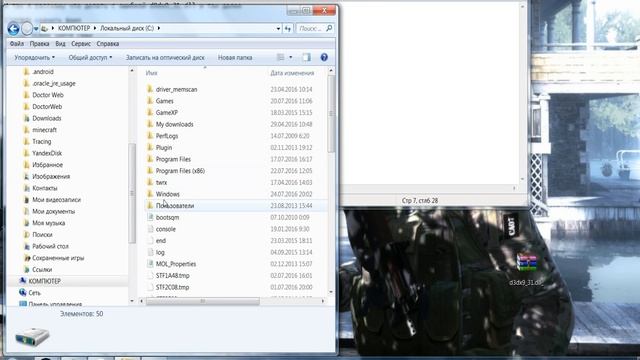Open the view options dropdown arrow
640x360 pixels.
coord(291,58)
